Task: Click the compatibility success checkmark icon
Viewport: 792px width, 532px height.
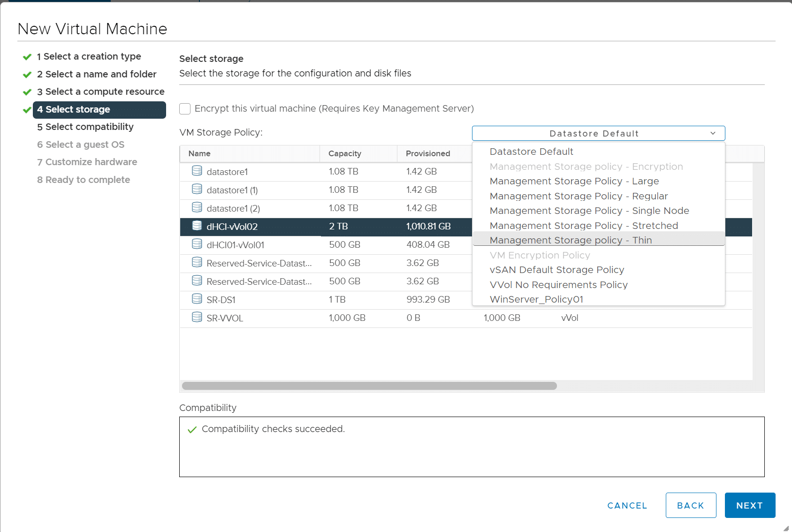Action: point(192,430)
